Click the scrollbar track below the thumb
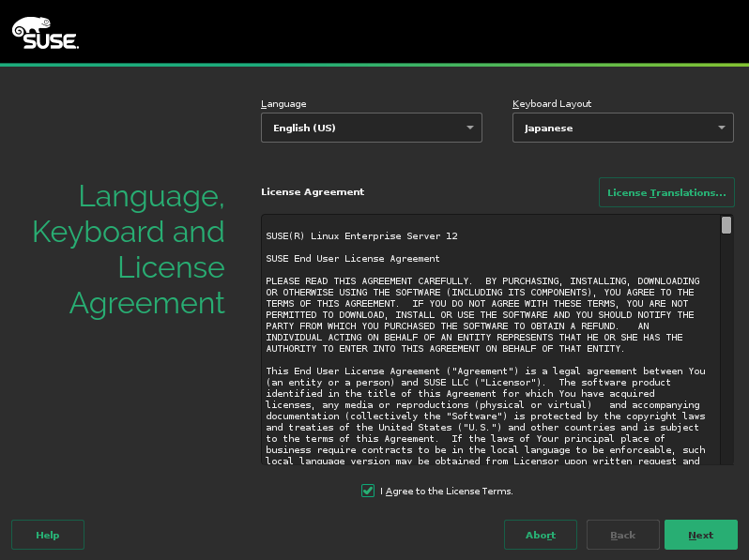749x560 pixels. click(726, 349)
